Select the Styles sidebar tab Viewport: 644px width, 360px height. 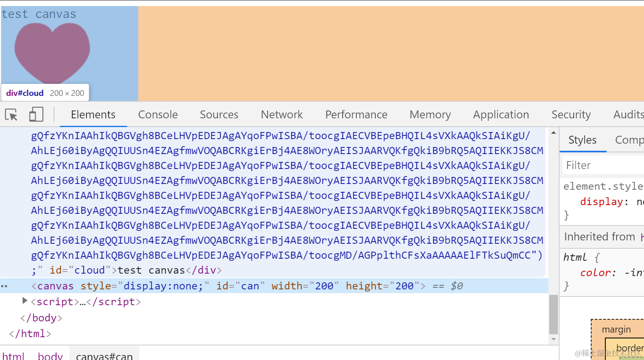pos(582,140)
